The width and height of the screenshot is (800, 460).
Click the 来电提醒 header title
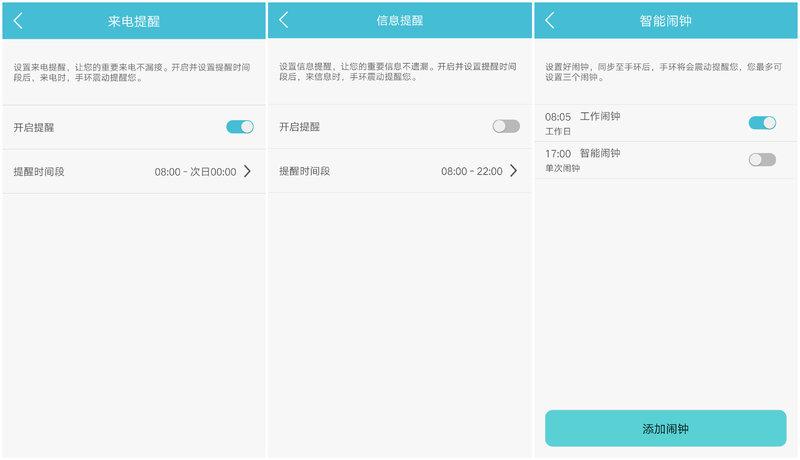click(x=133, y=21)
